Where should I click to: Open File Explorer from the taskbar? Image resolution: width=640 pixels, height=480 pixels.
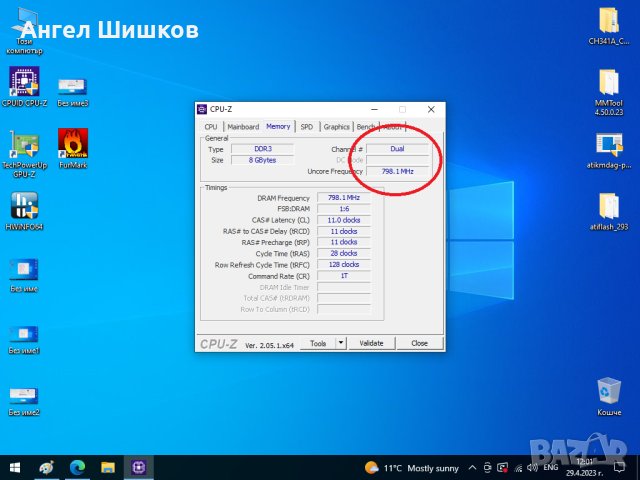(x=108, y=467)
